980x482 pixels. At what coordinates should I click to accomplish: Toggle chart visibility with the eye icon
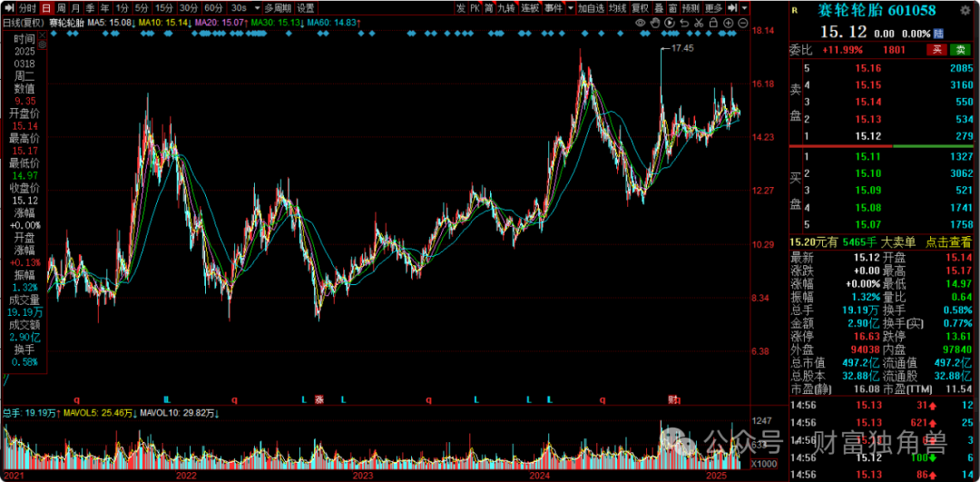tap(641, 23)
